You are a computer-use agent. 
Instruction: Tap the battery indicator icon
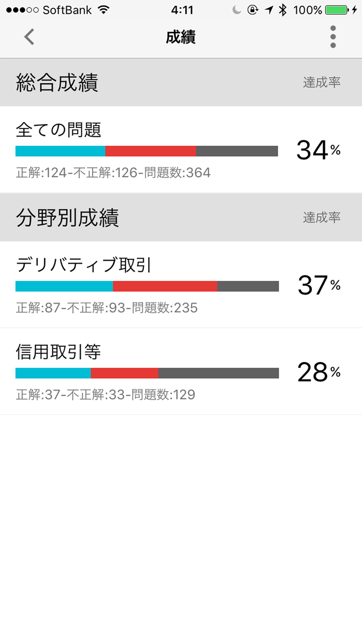337,10
